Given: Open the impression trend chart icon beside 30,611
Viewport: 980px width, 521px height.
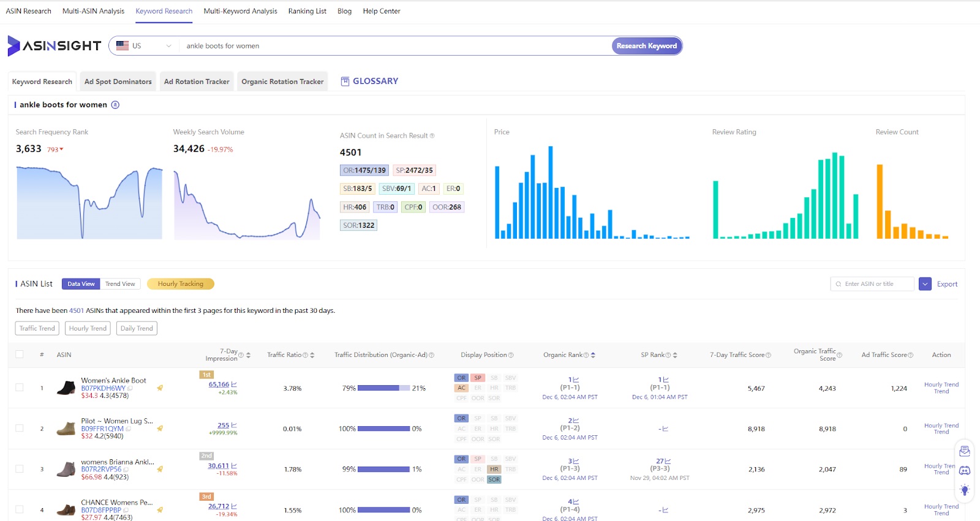Looking at the screenshot, I should 234,466.
